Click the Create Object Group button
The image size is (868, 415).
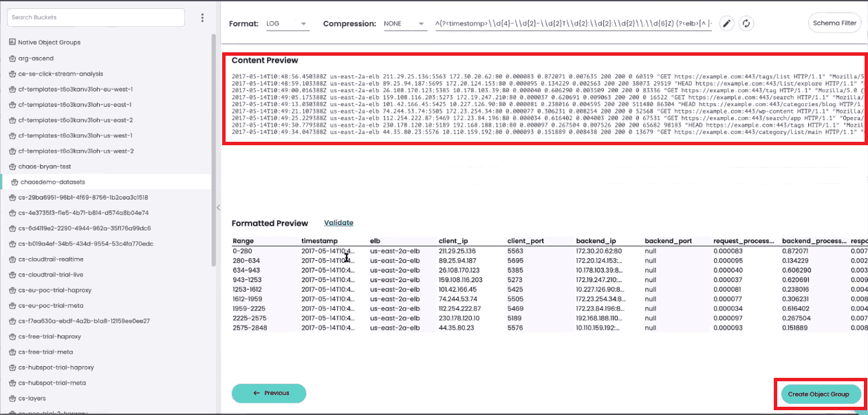coord(821,394)
